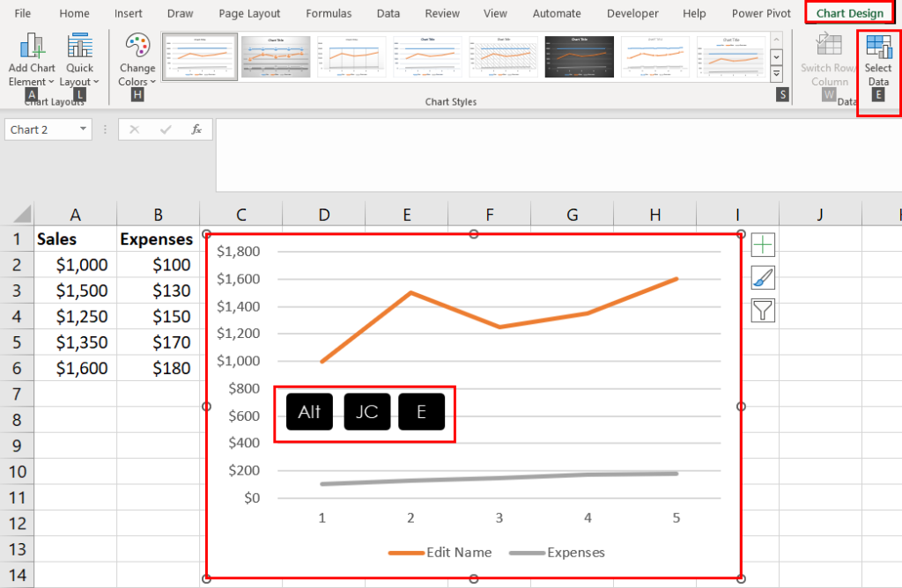
Task: Switch to the Help tab
Action: pos(694,13)
